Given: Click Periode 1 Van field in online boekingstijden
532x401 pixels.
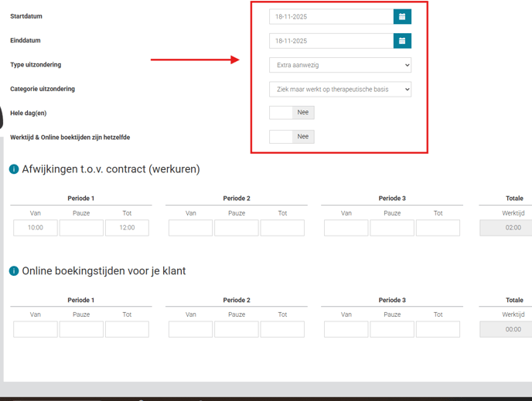Looking at the screenshot, I should tap(36, 329).
